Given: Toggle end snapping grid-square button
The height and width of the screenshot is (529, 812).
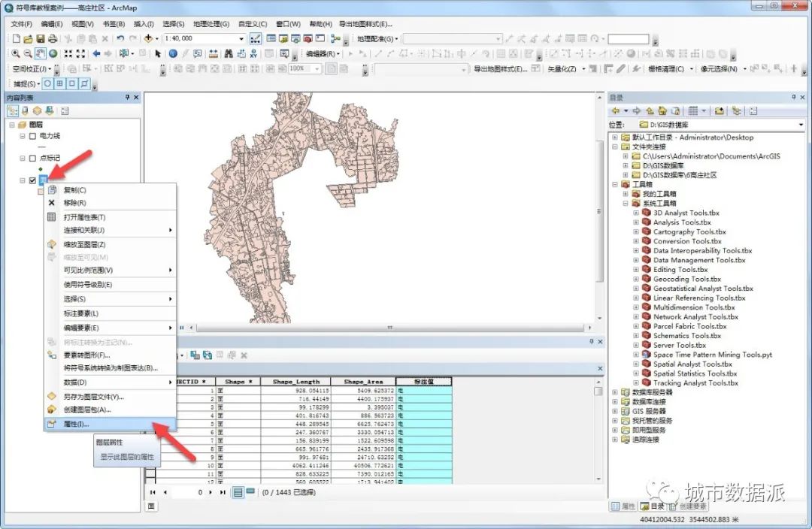Looking at the screenshot, I should click(x=60, y=83).
